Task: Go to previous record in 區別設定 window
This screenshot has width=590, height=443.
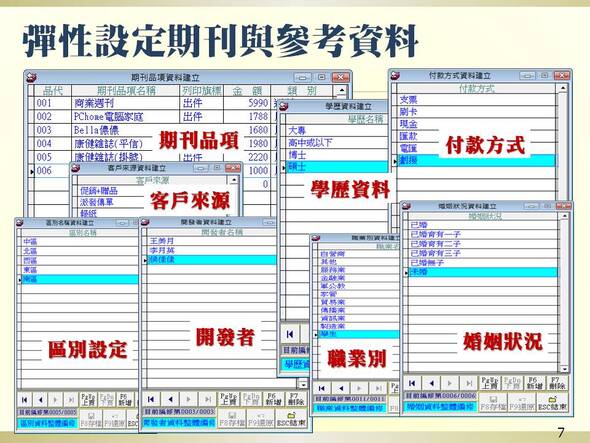Action: (x=40, y=399)
